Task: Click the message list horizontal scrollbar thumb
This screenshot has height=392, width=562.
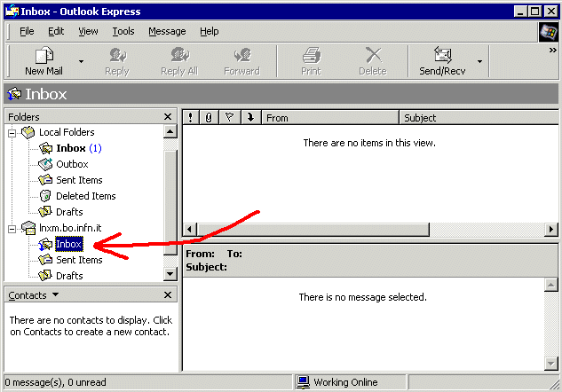Action: tap(313, 229)
